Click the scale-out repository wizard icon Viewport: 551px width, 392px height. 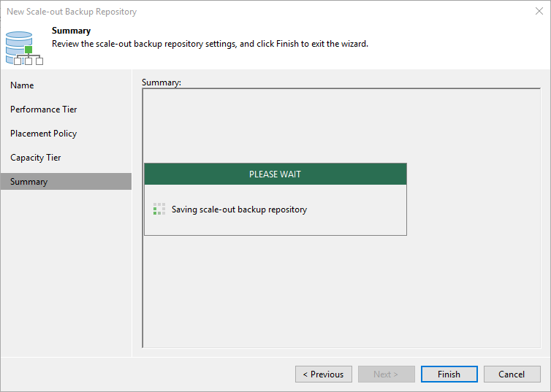point(24,47)
